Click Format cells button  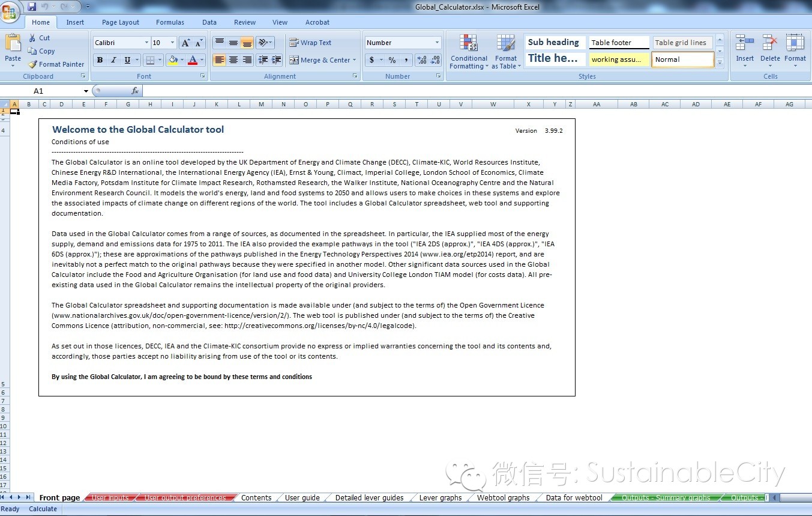pyautogui.click(x=795, y=49)
